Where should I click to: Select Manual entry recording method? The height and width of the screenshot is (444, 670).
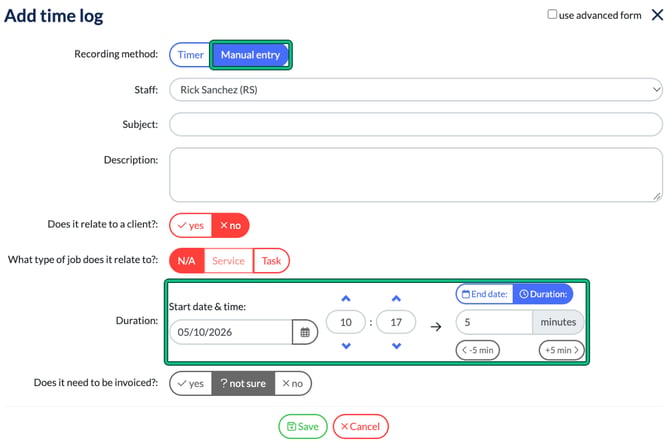coord(250,55)
